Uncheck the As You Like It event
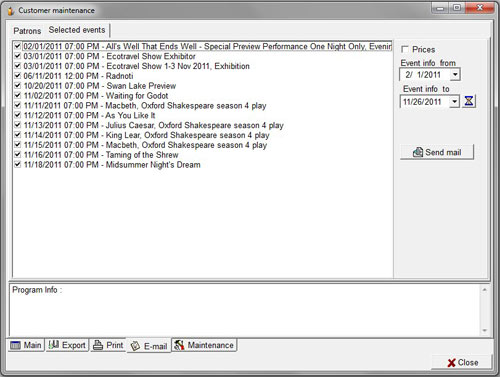Screen dimensions: 500x377 (x=18, y=115)
